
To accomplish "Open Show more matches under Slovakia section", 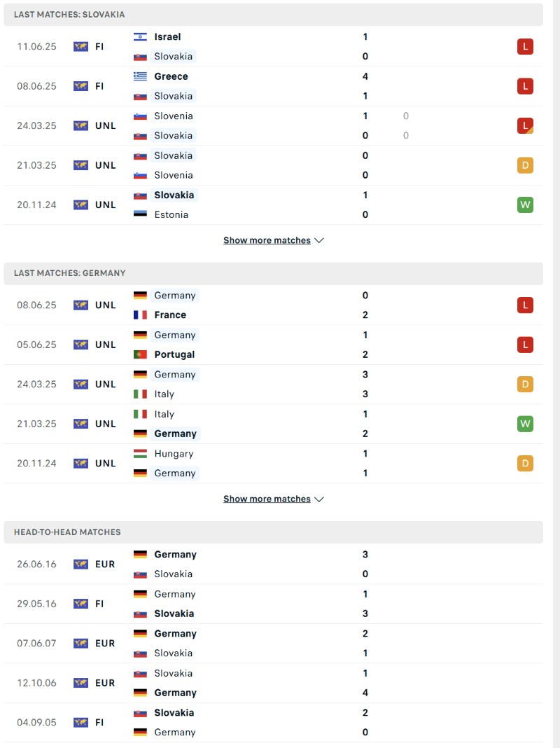I will coord(266,240).
